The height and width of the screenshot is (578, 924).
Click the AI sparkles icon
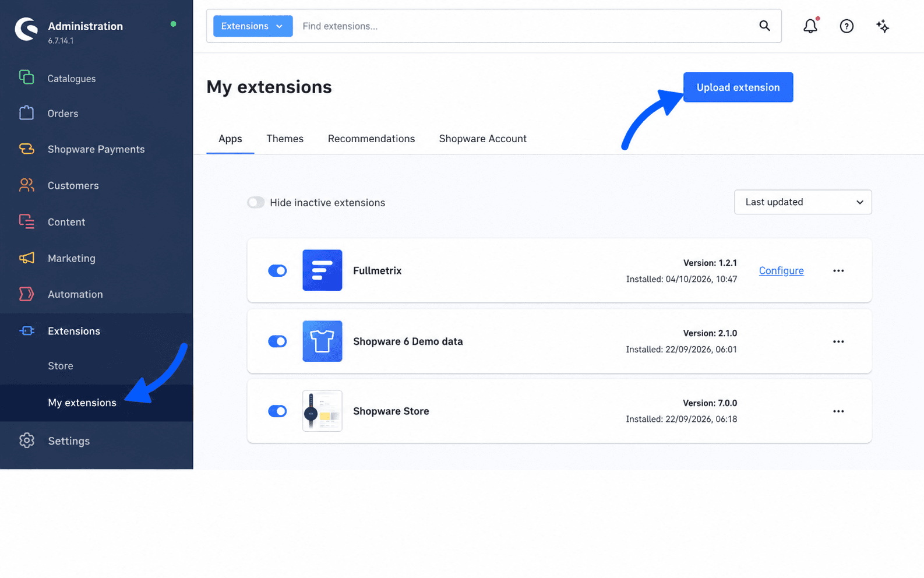pyautogui.click(x=883, y=26)
